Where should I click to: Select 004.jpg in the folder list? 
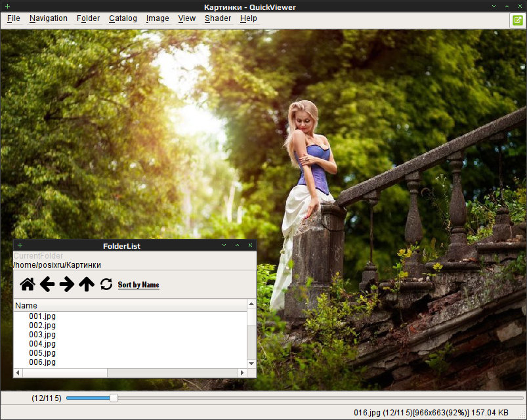pos(42,344)
